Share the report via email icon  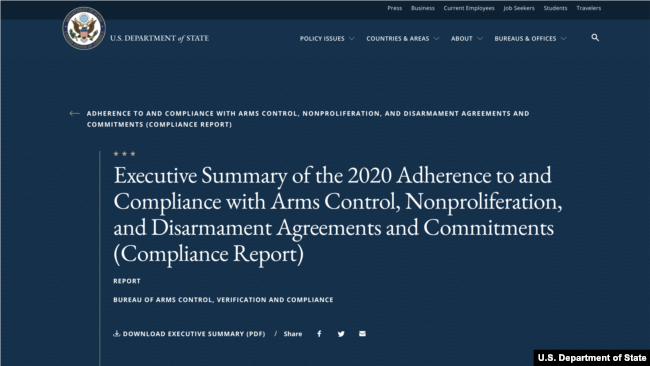point(362,334)
